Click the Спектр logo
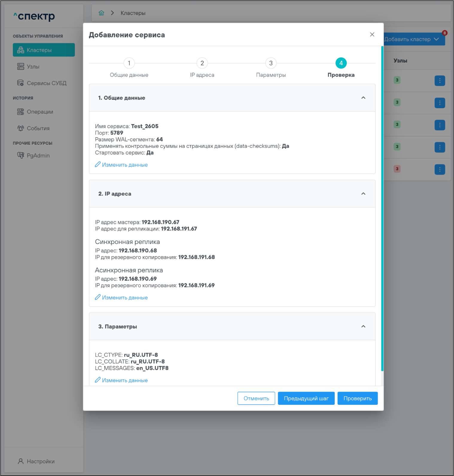Image resolution: width=454 pixels, height=476 pixels. [x=34, y=16]
